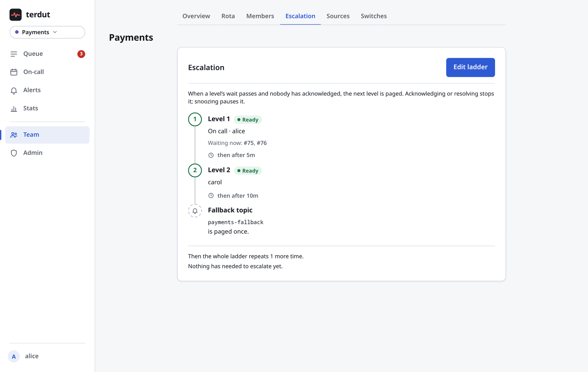Screen dimensions: 588x372
Task: Click the Level 1 step circle
Action: 195,119
